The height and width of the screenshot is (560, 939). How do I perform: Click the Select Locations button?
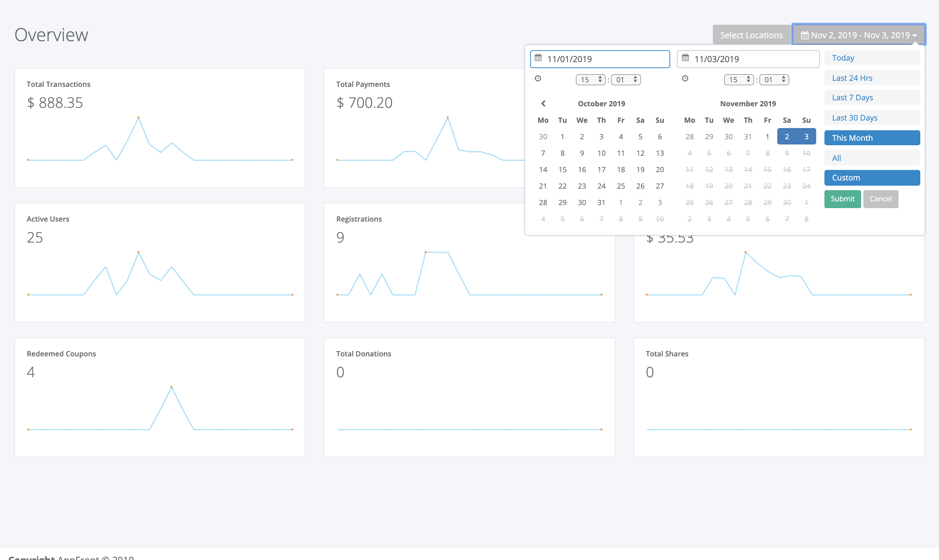(x=751, y=35)
